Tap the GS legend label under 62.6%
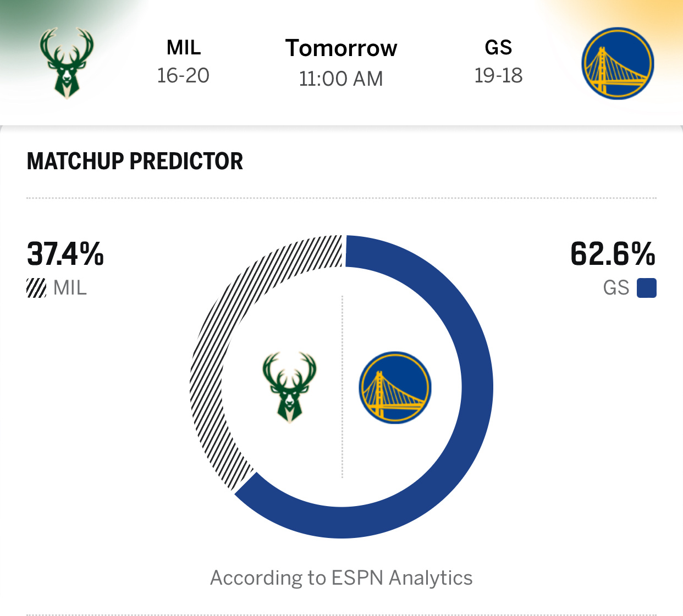 point(616,288)
